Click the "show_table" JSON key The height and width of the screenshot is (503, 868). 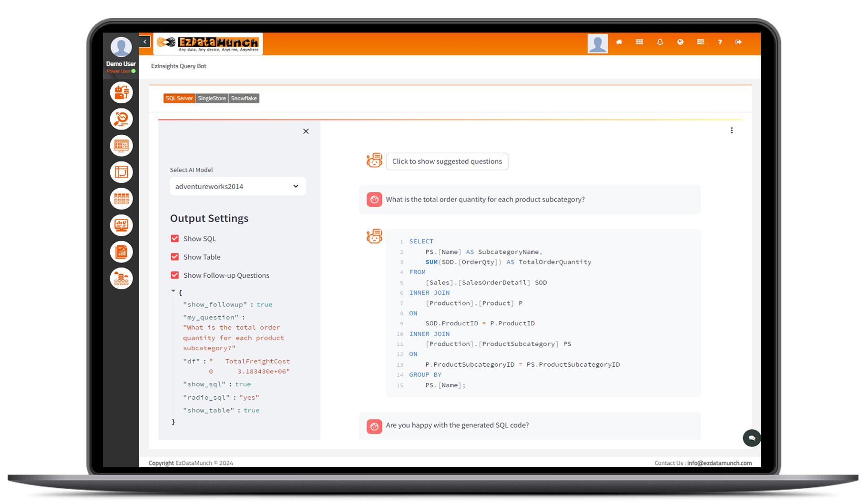[x=209, y=410]
